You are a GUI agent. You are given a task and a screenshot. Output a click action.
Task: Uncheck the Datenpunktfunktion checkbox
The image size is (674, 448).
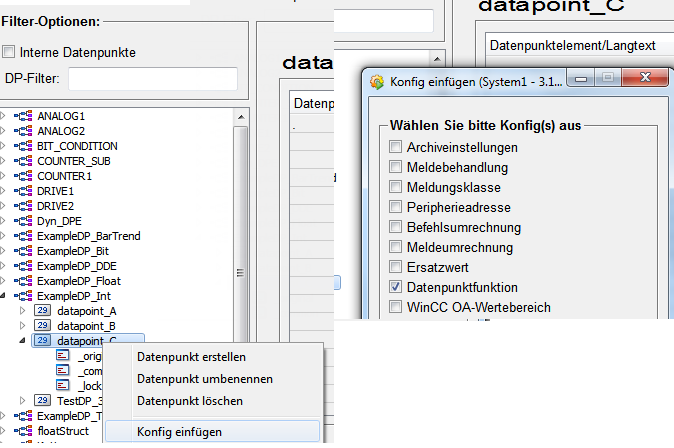point(396,287)
